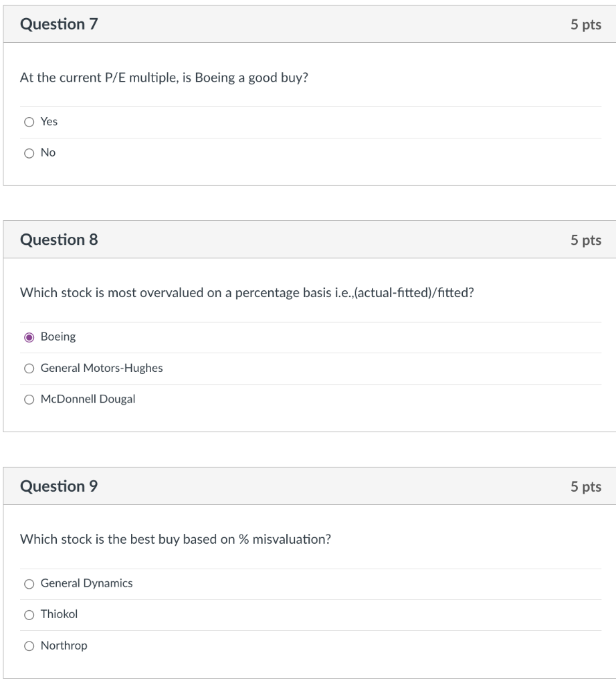Click the best buy % misvaluation question text
This screenshot has width=616, height=685.
pos(175,539)
